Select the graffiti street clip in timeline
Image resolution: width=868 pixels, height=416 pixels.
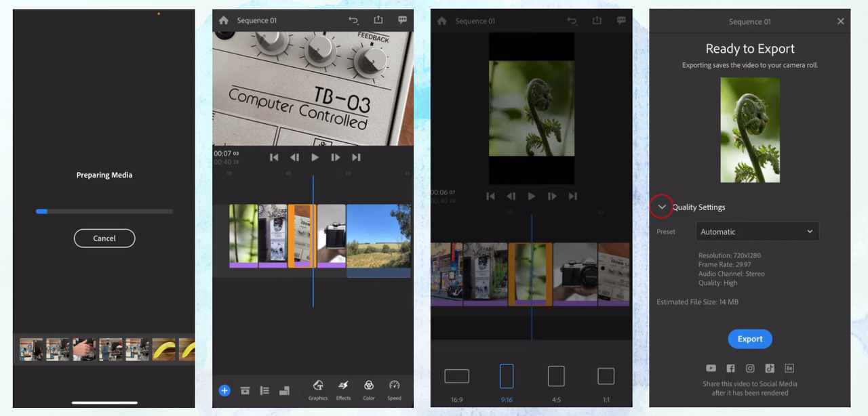[446, 274]
